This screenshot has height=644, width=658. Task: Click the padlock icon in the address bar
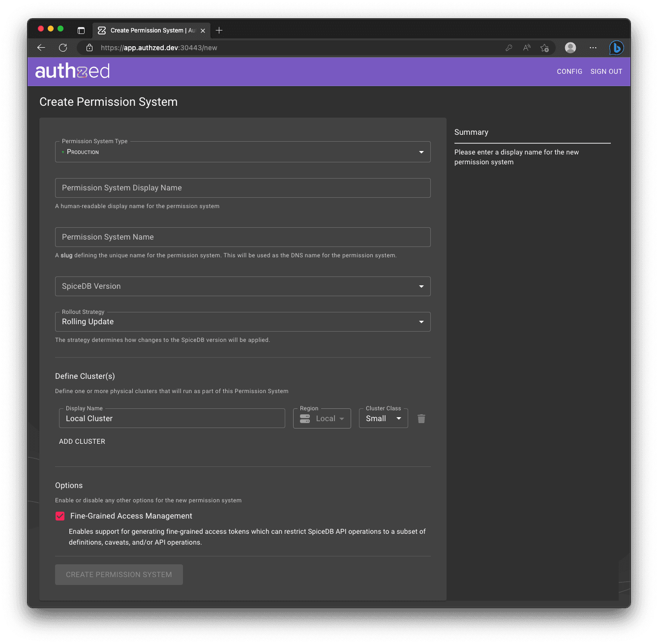[89, 48]
